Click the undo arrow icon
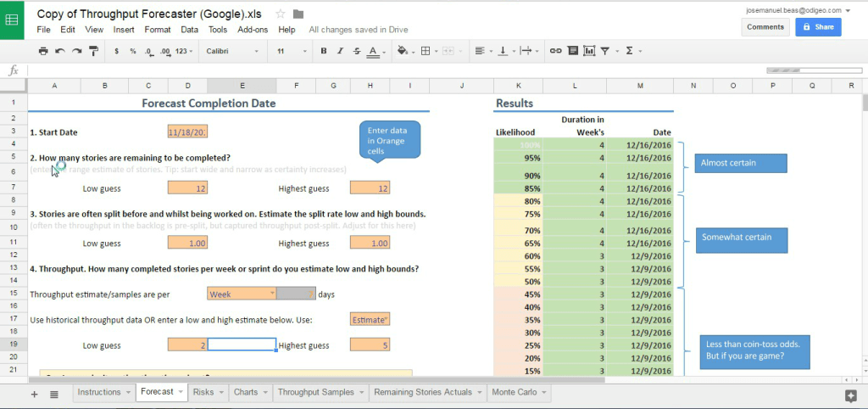 click(x=60, y=51)
